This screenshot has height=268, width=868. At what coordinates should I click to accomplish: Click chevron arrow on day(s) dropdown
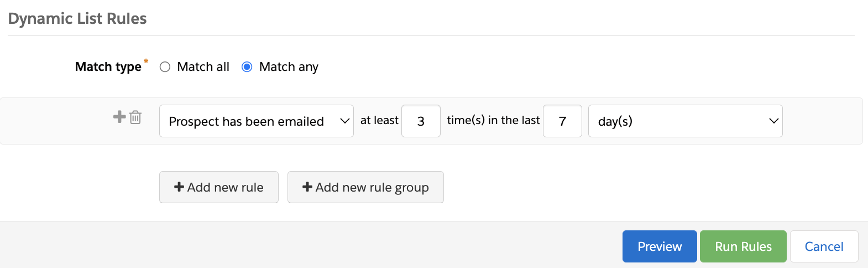coord(773,121)
